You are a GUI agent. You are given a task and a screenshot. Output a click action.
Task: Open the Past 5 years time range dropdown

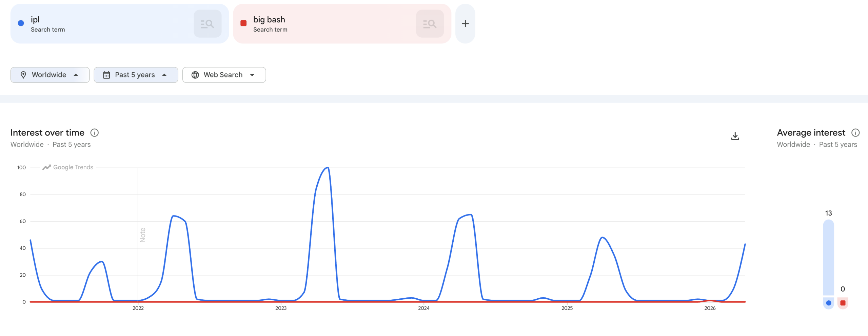tap(136, 75)
